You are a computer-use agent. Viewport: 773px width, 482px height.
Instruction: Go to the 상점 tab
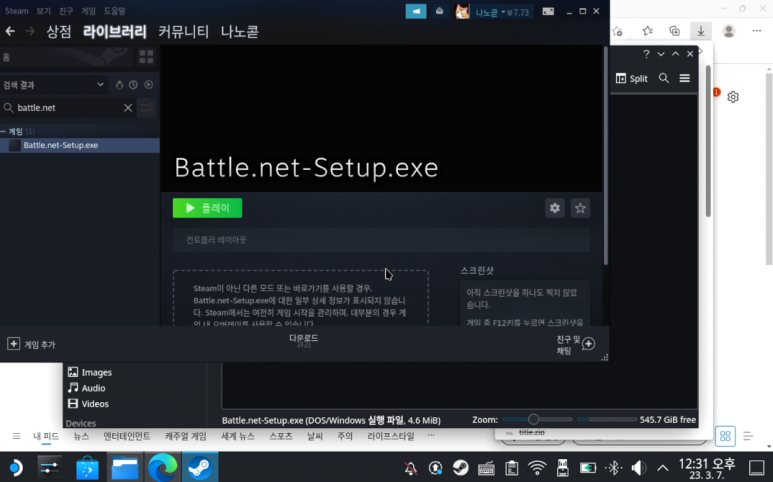click(x=59, y=32)
